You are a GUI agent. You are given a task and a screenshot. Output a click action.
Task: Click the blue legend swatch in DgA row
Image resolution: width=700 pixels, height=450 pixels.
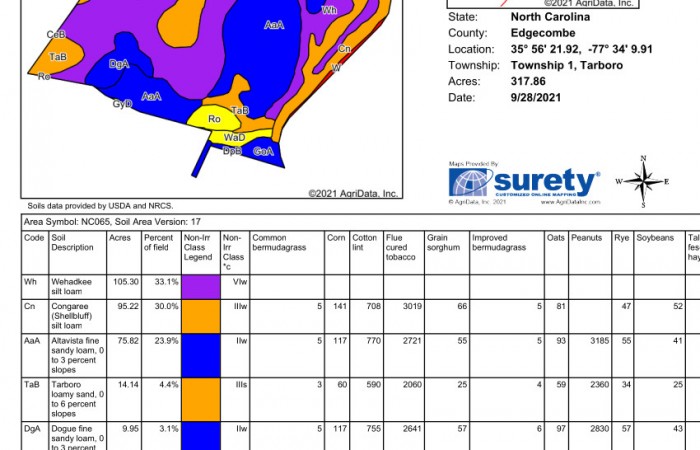(x=201, y=436)
